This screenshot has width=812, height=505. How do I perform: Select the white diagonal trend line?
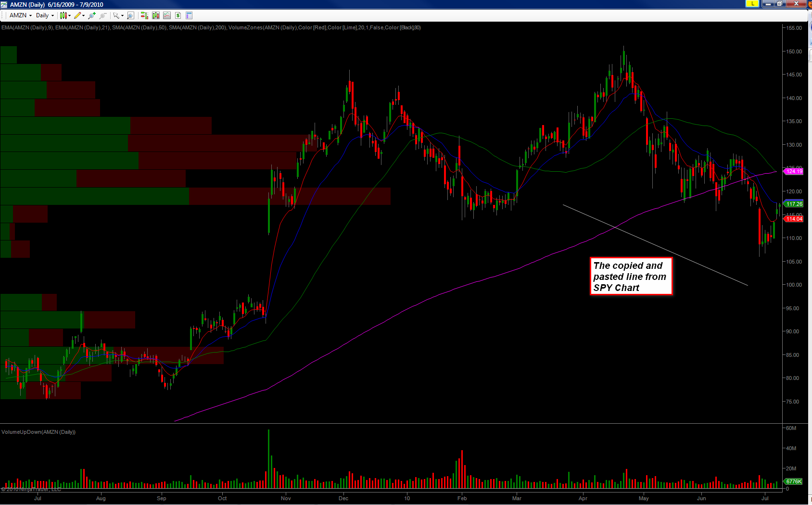click(x=655, y=245)
